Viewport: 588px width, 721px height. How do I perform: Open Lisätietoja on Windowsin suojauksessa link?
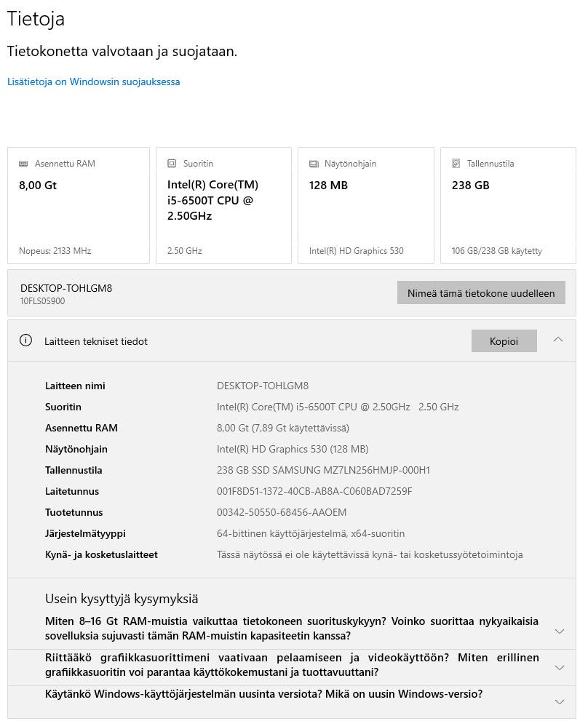pyautogui.click(x=94, y=81)
